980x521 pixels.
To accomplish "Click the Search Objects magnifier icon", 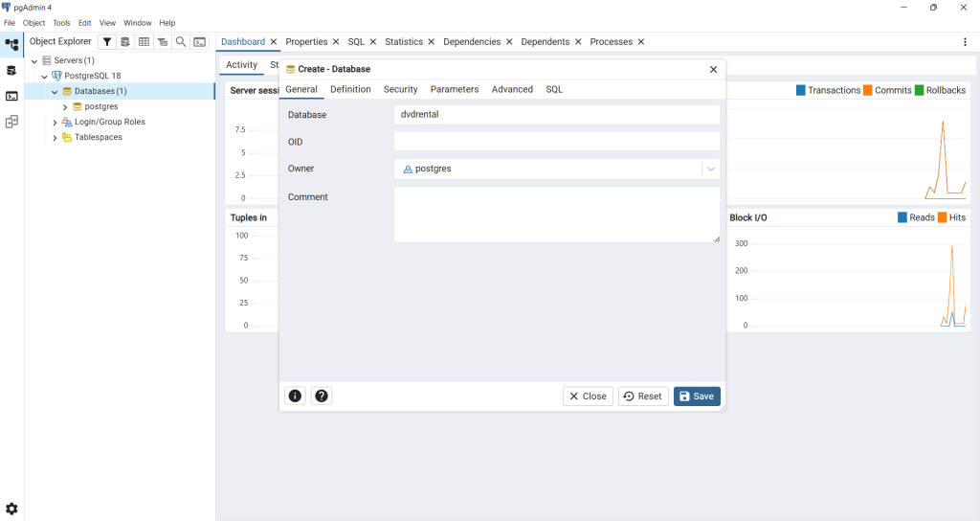I will coord(181,42).
